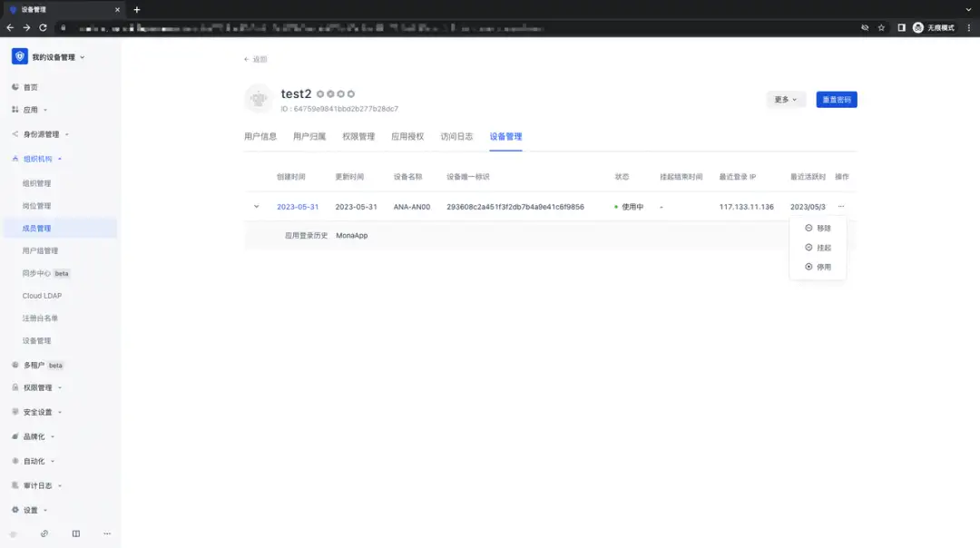Open a new browser tab with plus
The width and height of the screenshot is (980, 548).
137,9
